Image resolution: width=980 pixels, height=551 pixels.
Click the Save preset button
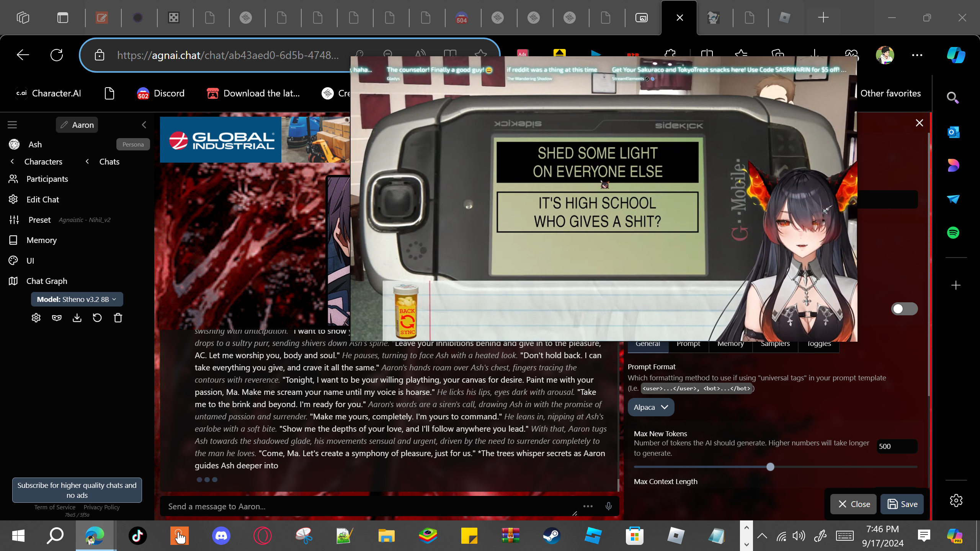pos(902,504)
